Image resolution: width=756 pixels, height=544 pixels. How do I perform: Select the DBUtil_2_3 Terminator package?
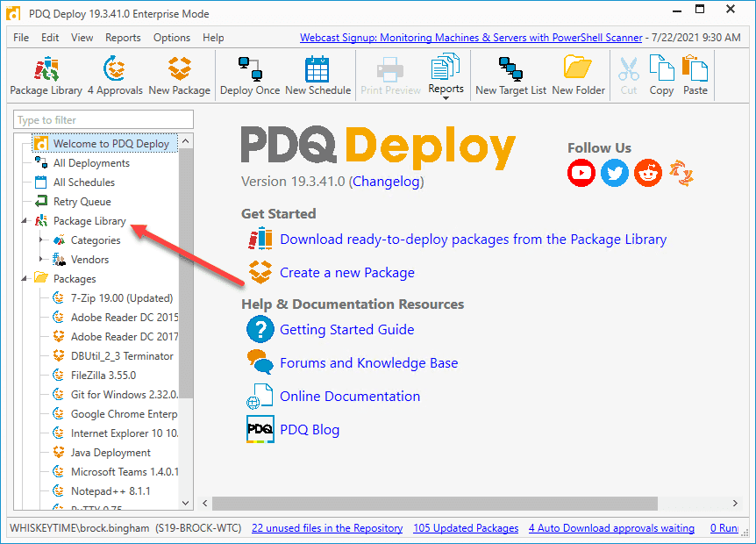click(x=122, y=356)
